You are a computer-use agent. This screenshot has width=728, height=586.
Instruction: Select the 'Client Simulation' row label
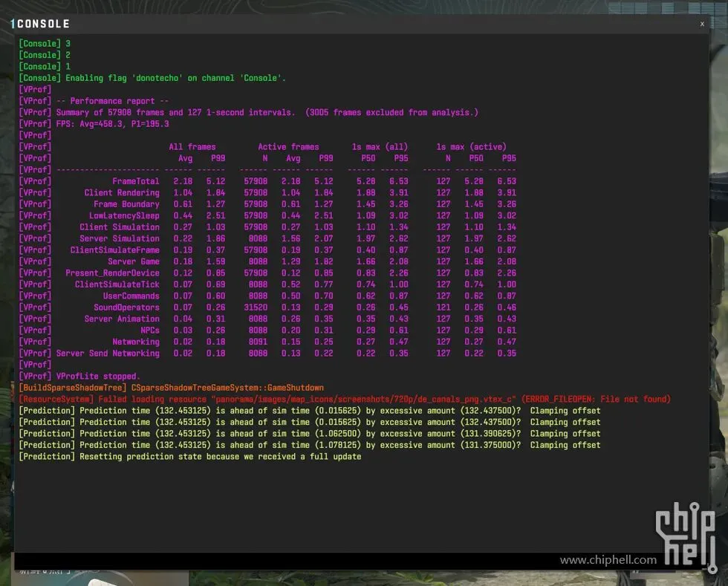coord(120,227)
